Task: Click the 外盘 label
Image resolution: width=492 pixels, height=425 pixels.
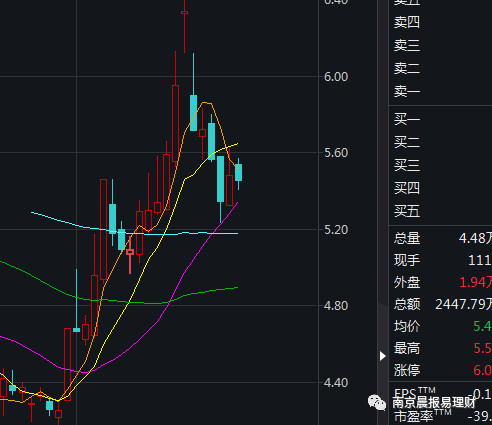Action: point(407,282)
